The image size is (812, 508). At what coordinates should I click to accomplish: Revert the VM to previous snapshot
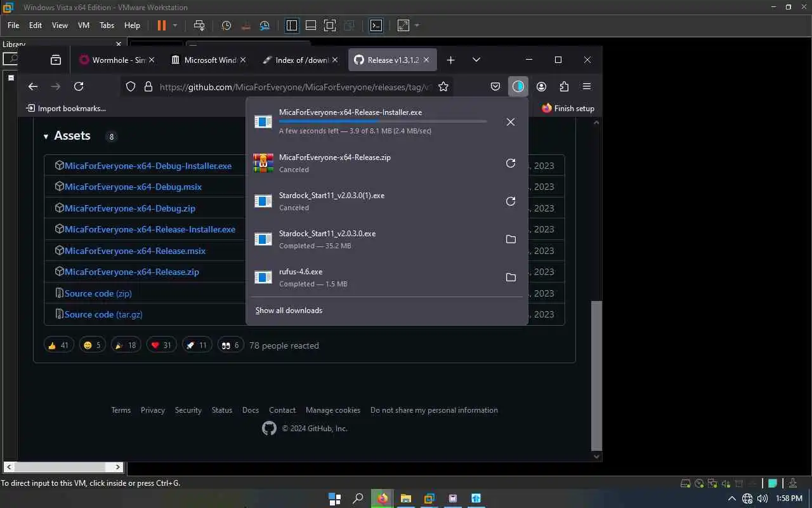pyautogui.click(x=246, y=25)
